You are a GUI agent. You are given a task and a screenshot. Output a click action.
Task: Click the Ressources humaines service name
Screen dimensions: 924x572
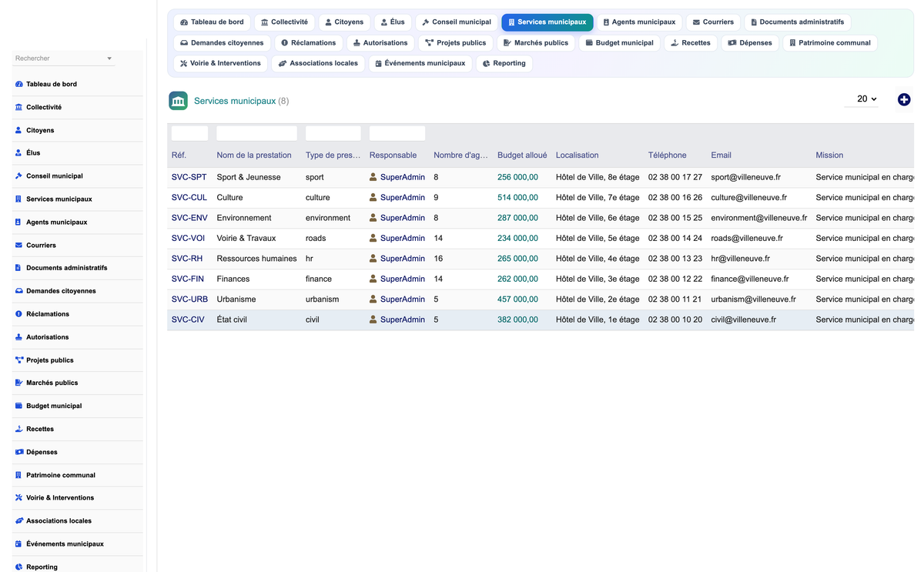click(x=256, y=259)
